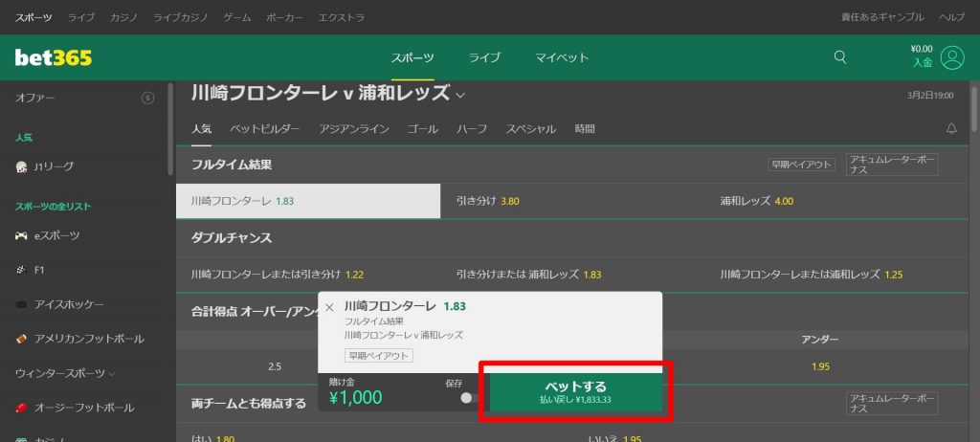Viewport: 980px width, 442px height.
Task: Click the ¥0.00 balance text
Action: coord(922,49)
